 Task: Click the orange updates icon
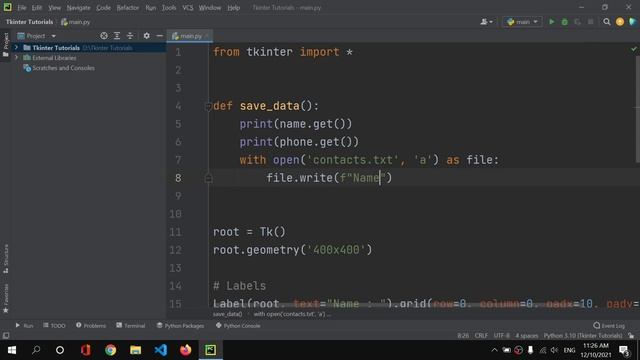pyautogui.click(x=620, y=22)
